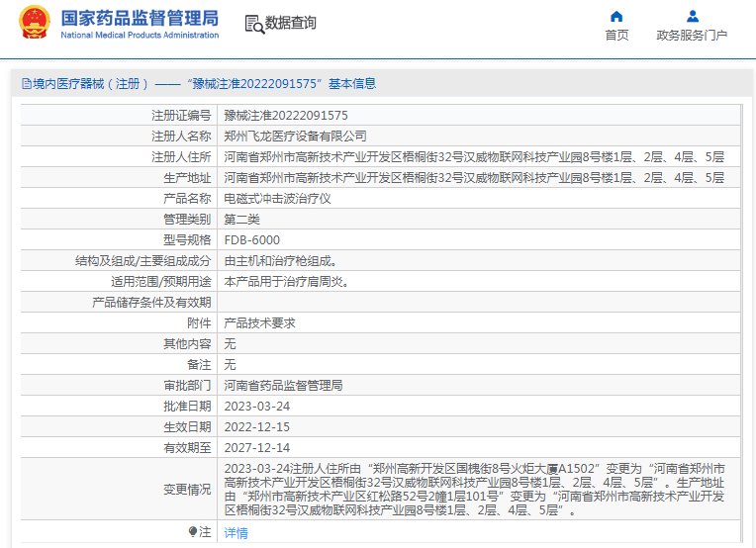The height and width of the screenshot is (548, 756).
Task: Click the 政务服务门户 text link
Action: click(692, 36)
